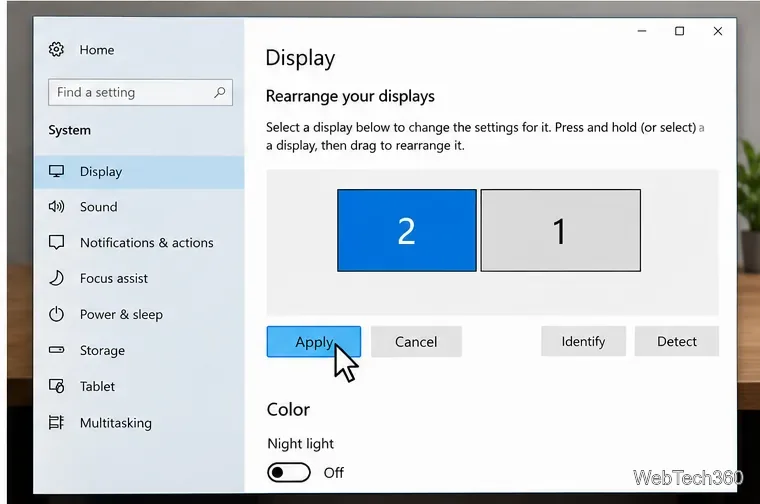760x504 pixels.
Task: Click the 'Color' section heading
Action: coord(288,410)
